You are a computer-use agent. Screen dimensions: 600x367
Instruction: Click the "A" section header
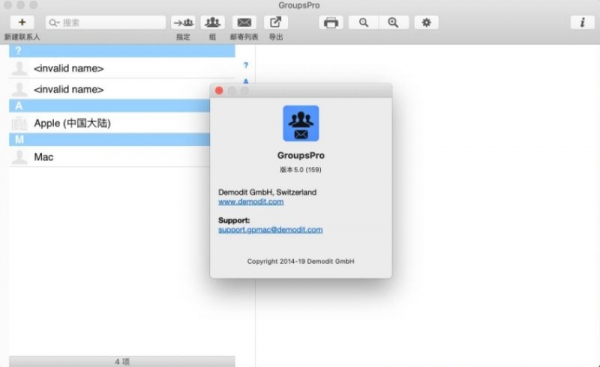click(x=109, y=106)
